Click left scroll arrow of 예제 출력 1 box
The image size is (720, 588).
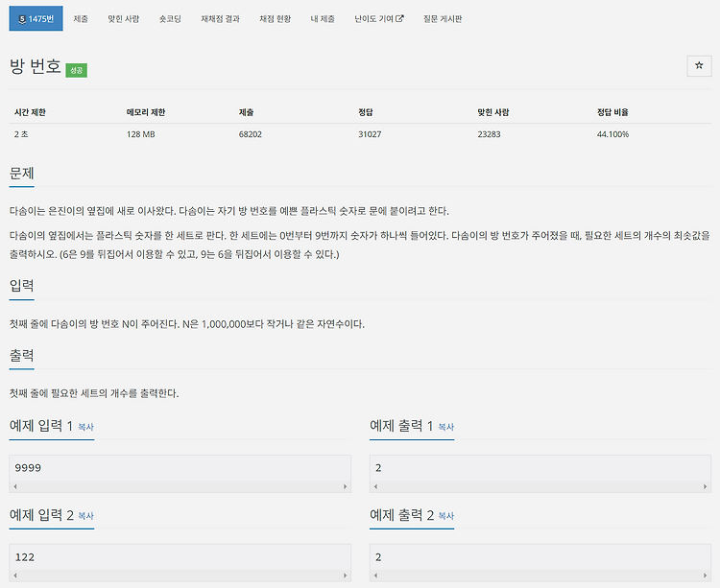[375, 486]
